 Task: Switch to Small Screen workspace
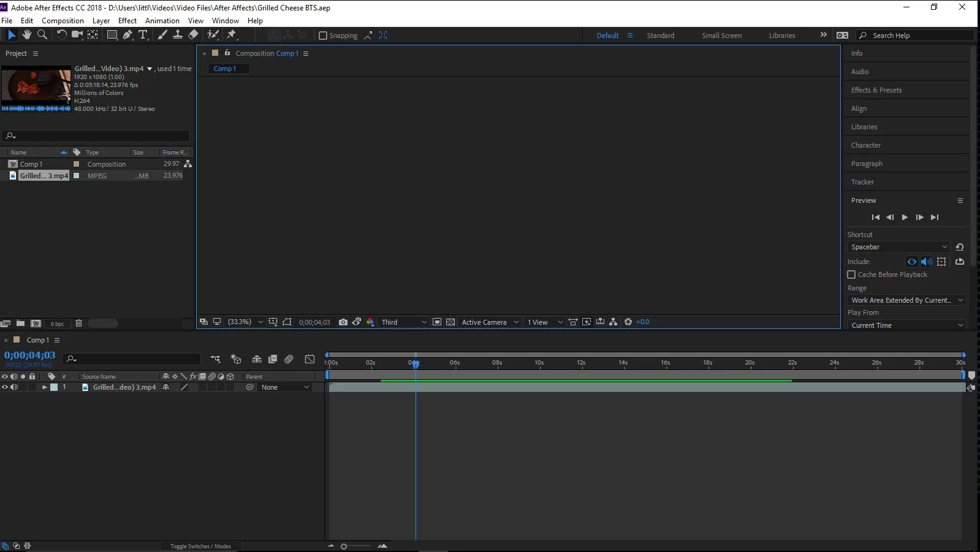[x=721, y=36]
